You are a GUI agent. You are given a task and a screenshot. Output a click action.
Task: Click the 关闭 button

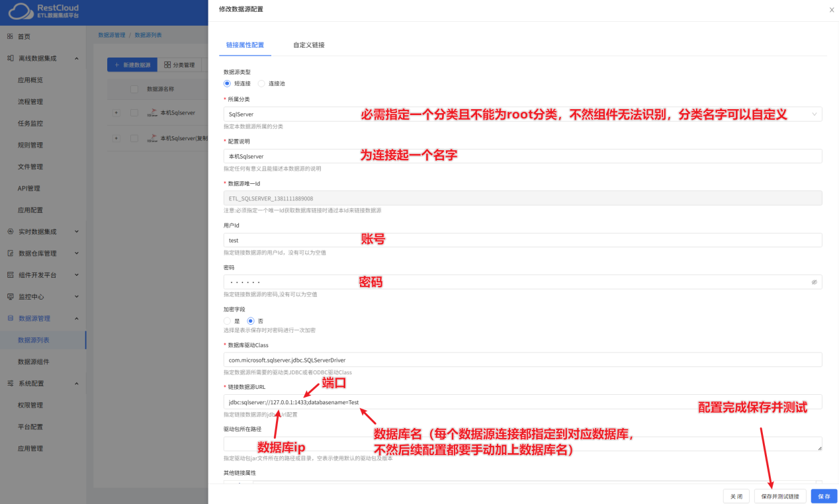pyautogui.click(x=736, y=496)
